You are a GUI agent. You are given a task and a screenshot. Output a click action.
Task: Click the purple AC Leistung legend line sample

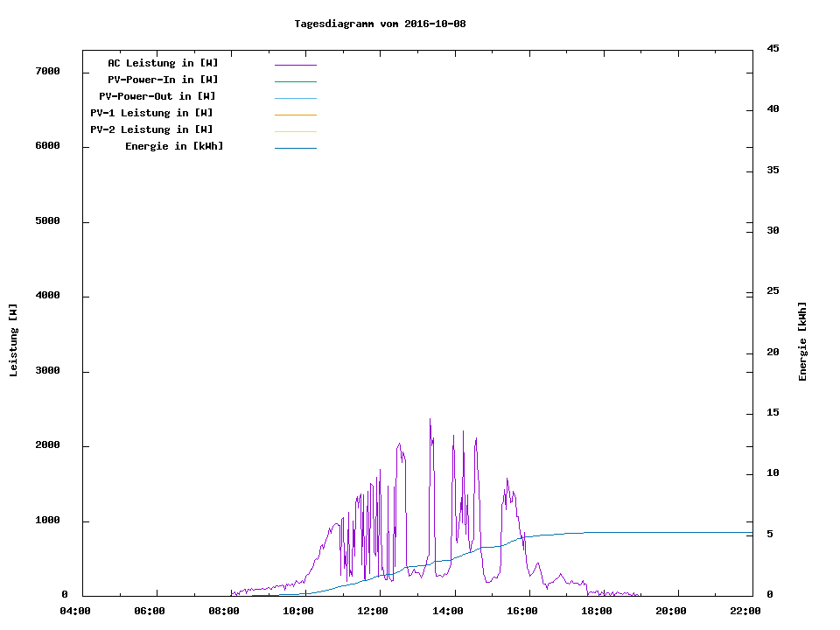coord(295,65)
